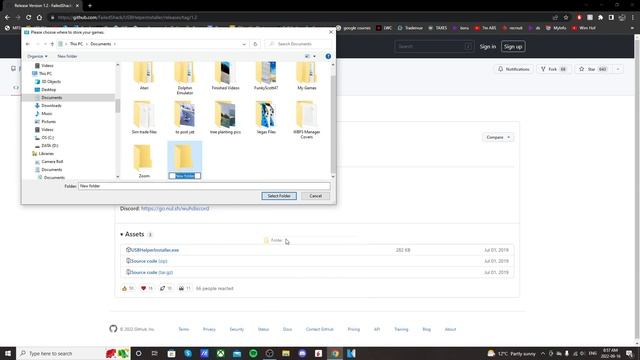
Task: Select Music in navigation tree
Action: coord(47,113)
